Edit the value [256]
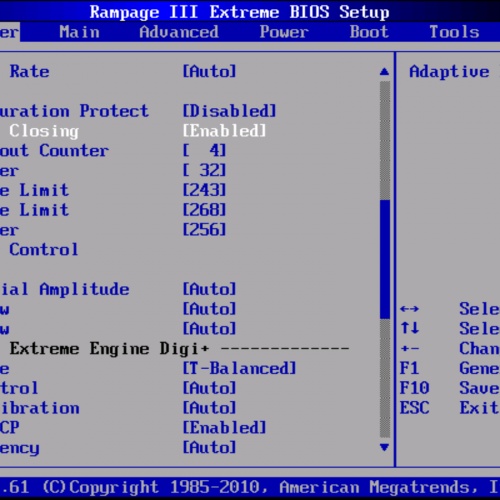The image size is (500, 500). click(204, 230)
